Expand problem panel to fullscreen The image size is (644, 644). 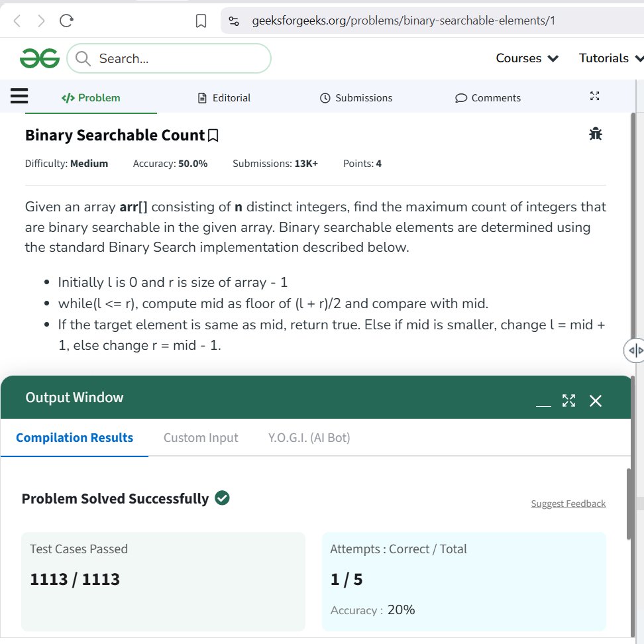594,96
